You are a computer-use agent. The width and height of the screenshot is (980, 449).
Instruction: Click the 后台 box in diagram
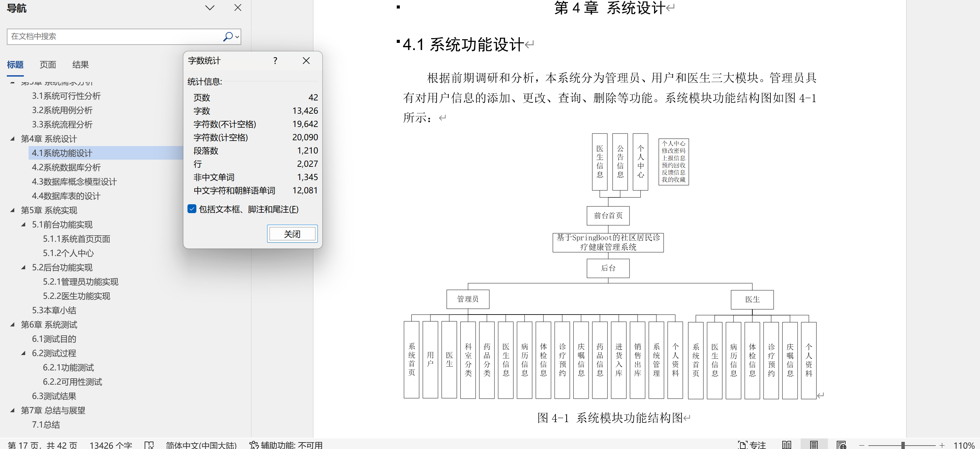point(608,268)
